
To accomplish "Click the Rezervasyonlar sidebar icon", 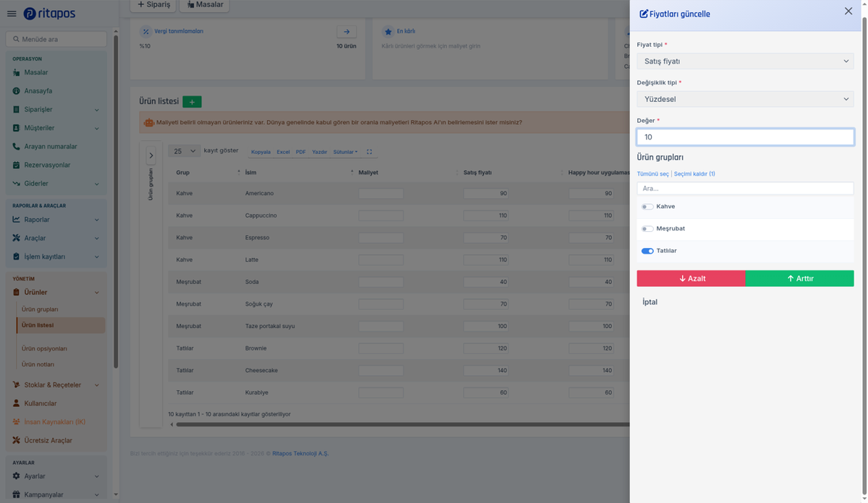I will click(17, 165).
